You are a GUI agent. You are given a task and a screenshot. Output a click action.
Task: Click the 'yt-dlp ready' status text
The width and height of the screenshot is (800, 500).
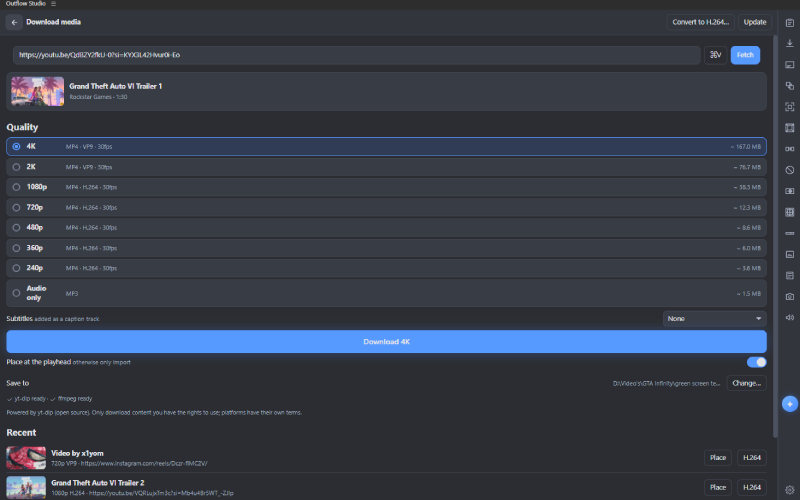30,399
